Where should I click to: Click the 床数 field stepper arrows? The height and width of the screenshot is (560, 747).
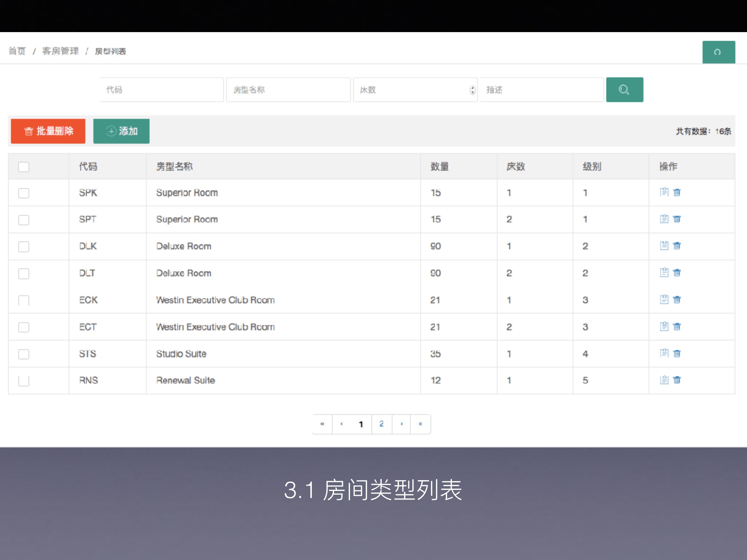(472, 90)
